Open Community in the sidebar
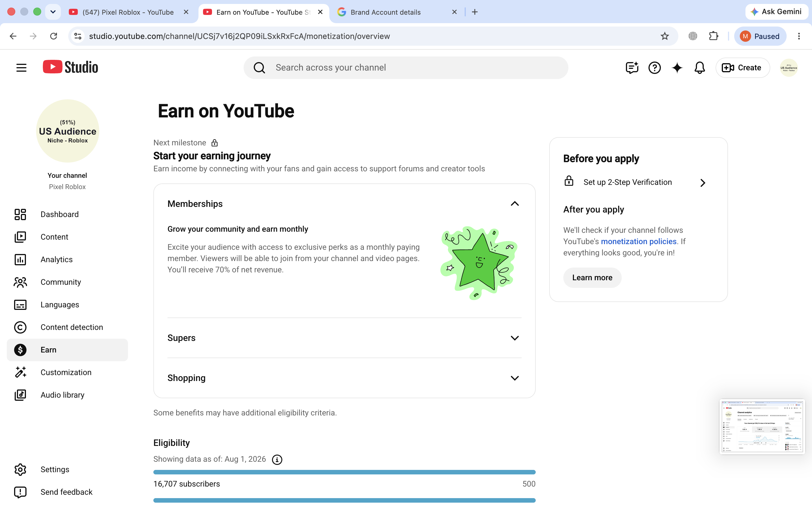 click(x=67, y=282)
